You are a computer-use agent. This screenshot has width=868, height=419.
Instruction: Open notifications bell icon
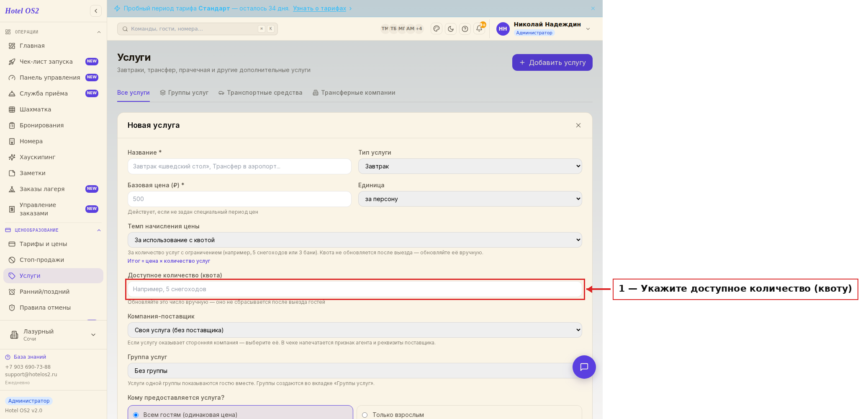click(479, 29)
